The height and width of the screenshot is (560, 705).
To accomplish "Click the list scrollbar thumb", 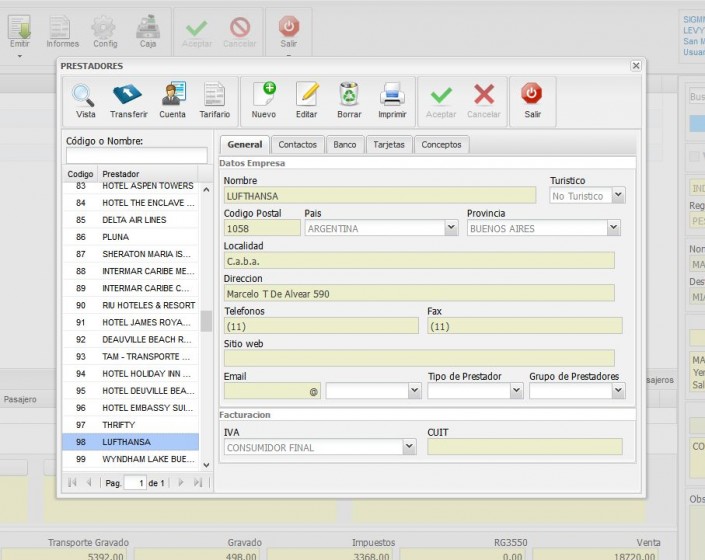I will pos(206,321).
